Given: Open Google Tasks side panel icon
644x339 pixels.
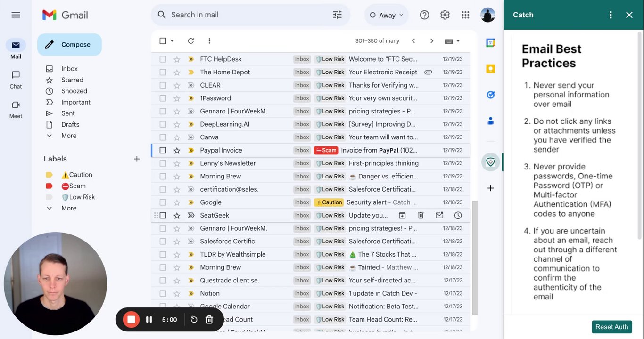Looking at the screenshot, I should tap(490, 95).
